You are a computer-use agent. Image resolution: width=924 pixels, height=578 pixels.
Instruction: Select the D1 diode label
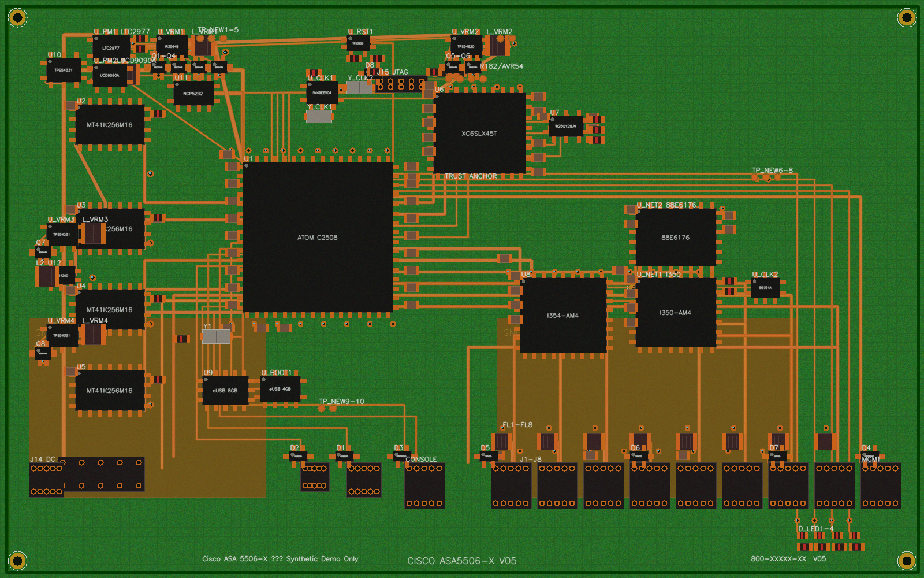[341, 448]
